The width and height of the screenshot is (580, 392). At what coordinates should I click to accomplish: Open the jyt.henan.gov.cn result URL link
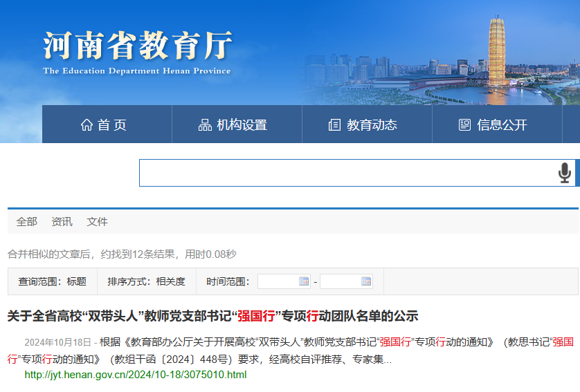pyautogui.click(x=135, y=375)
